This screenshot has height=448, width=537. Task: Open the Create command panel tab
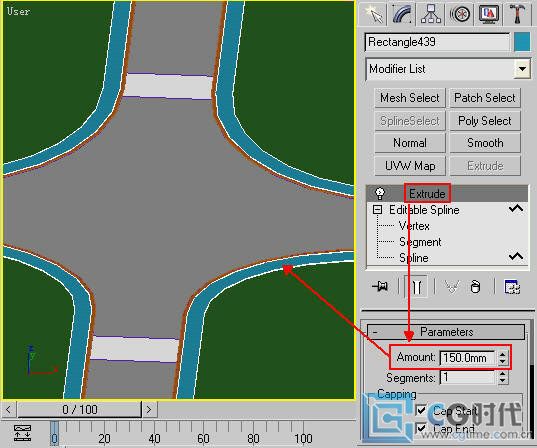(373, 14)
